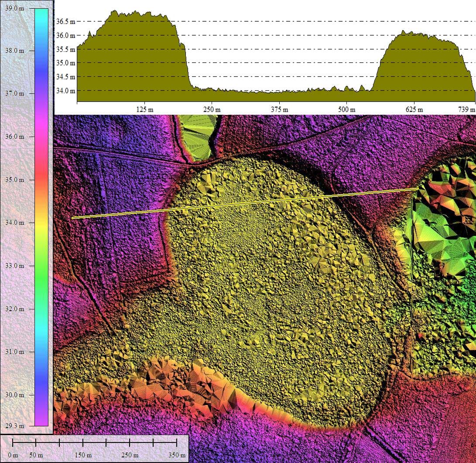Viewport: 476px width, 463px height.
Task: Click the '34.5 m' profile graph axis label
Action: 65,77
